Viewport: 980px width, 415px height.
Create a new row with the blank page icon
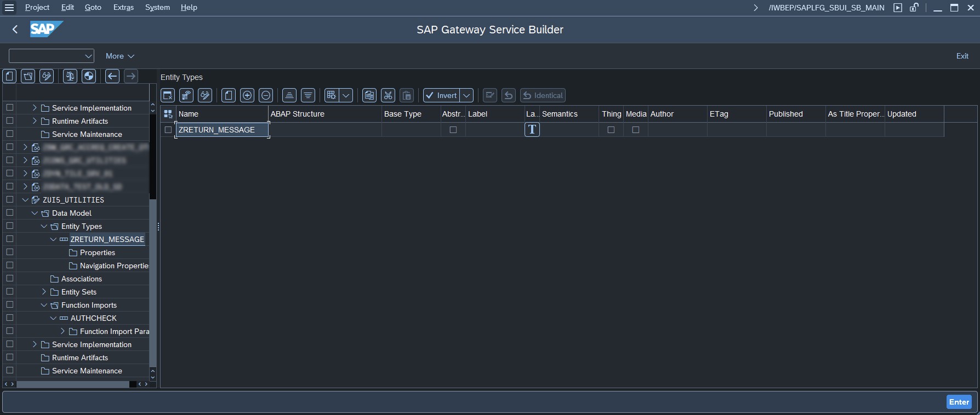coord(229,95)
